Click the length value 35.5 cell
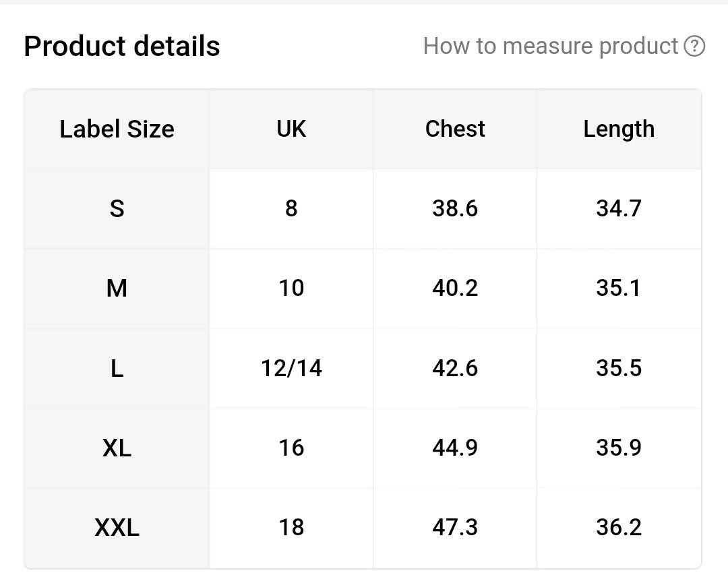This screenshot has width=728, height=573. coord(619,368)
